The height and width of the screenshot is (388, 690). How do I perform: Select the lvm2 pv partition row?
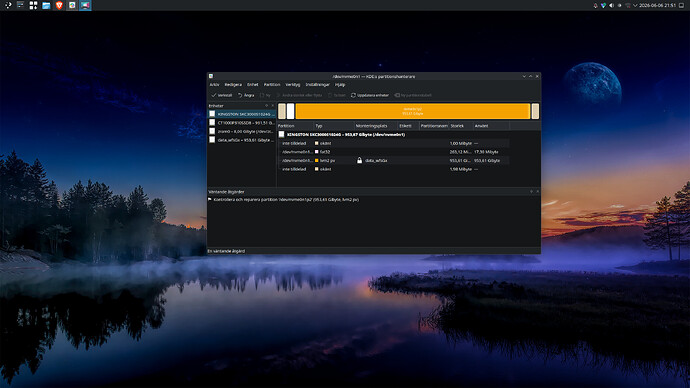pyautogui.click(x=393, y=161)
